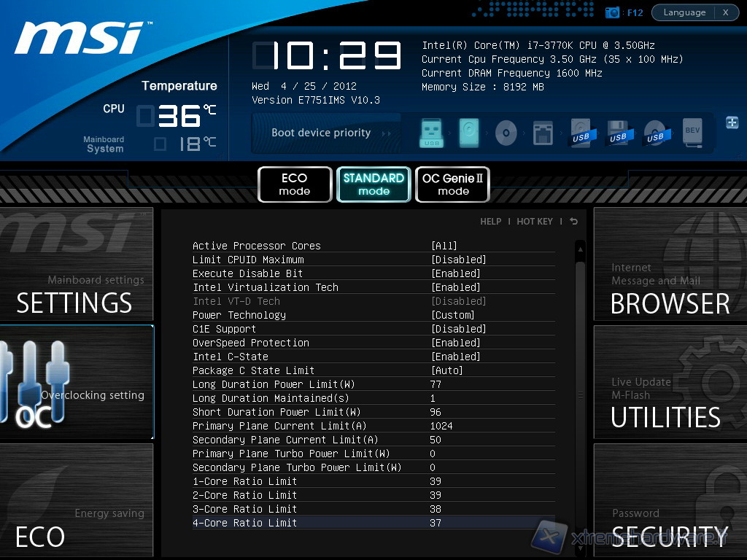Take a screenshot with the camera icon
Screen dimensions: 747x560
(613, 12)
